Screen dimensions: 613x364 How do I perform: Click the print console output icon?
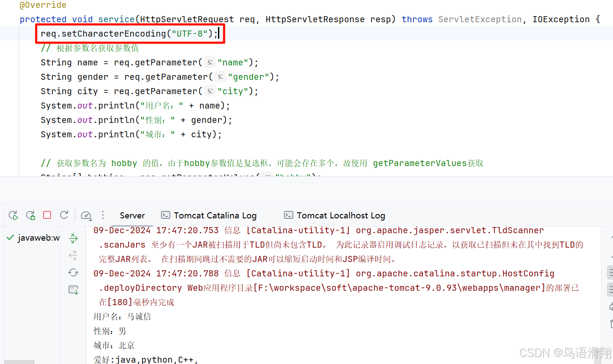[611, 306]
